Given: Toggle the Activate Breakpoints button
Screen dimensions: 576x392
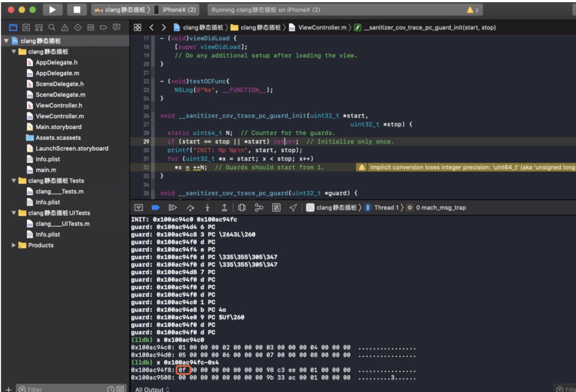Looking at the screenshot, I should [155, 208].
